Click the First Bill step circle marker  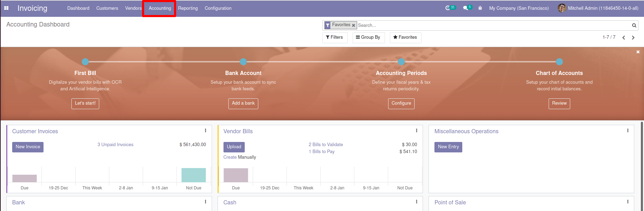85,62
